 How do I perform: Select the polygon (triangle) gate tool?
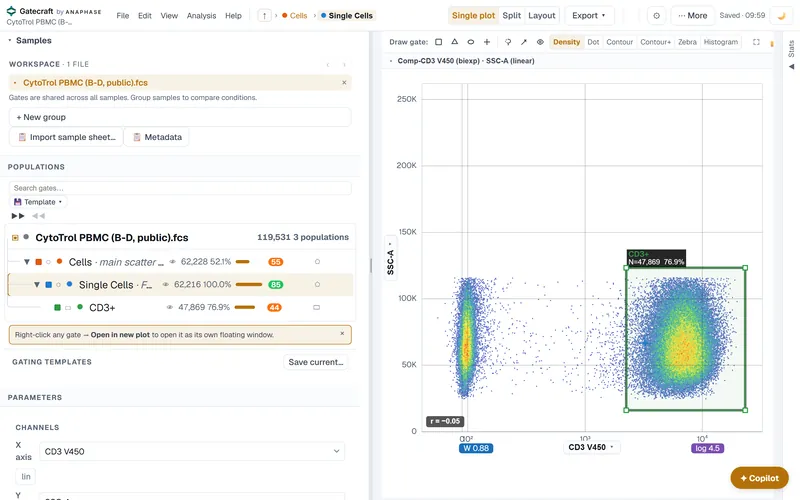455,42
